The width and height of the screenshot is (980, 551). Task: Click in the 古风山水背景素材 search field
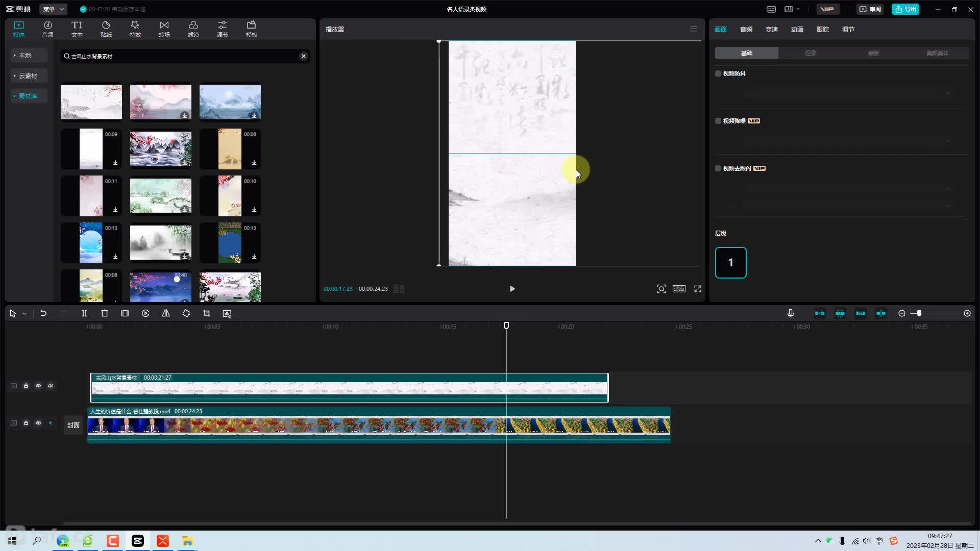[185, 56]
